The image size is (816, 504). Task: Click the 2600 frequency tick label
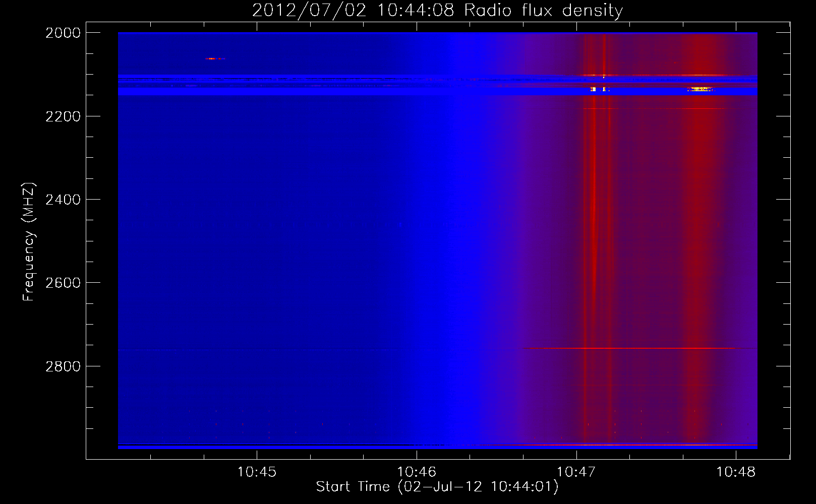point(63,283)
